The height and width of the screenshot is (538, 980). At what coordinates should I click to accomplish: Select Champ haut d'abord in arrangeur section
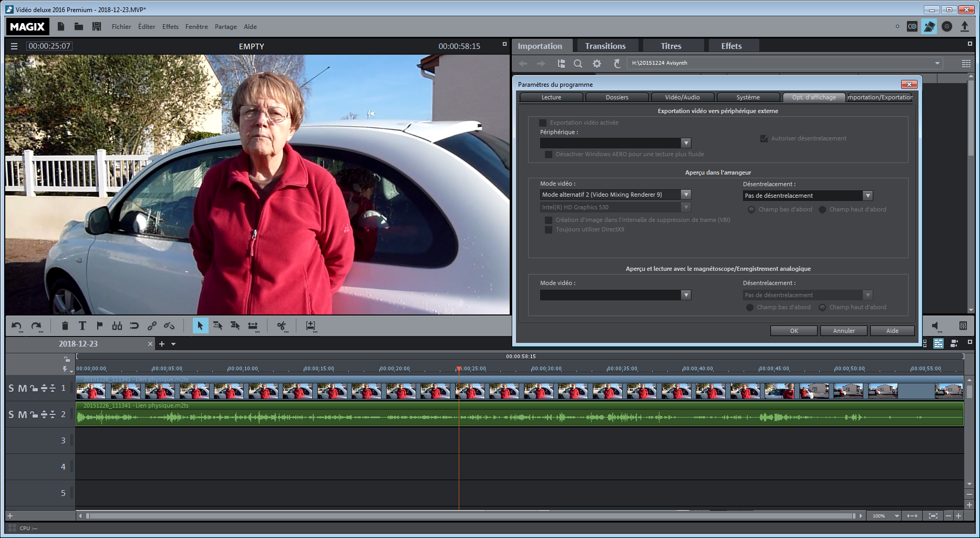click(x=822, y=209)
